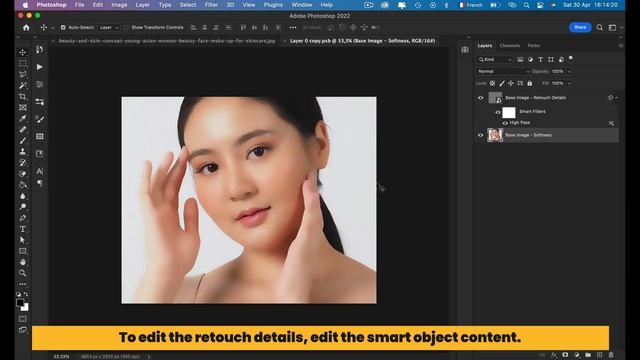Go to the Home screen icon
Viewport: 640px width, 360px height.
pyautogui.click(x=26, y=27)
